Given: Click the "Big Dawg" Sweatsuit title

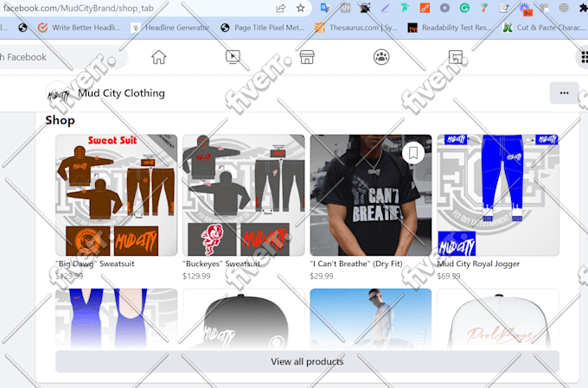Looking at the screenshot, I should point(95,264).
